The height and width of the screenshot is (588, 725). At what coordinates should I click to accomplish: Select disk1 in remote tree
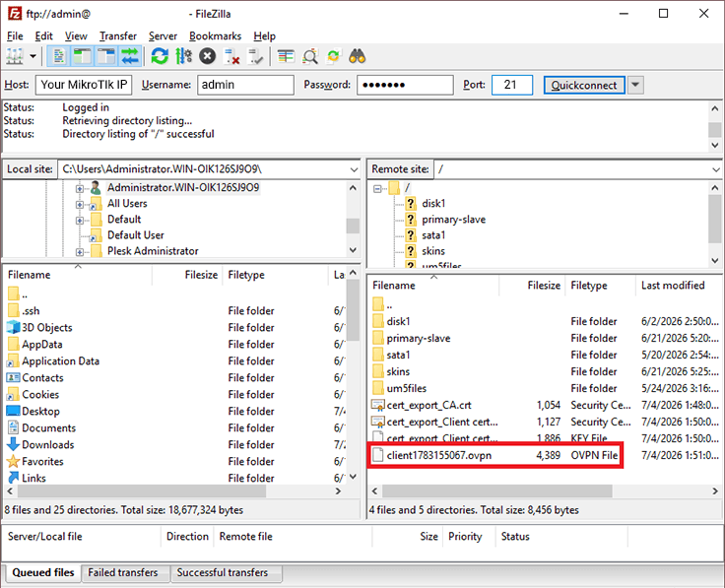pos(433,204)
